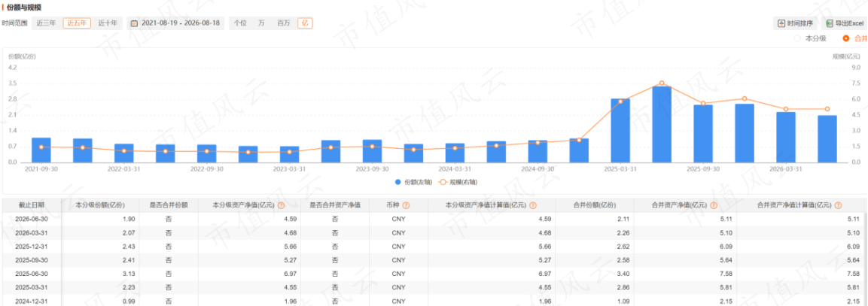Click the 合并份额(亿份) column header
Image resolution: width=868 pixels, height=306 pixels.
click(x=595, y=205)
